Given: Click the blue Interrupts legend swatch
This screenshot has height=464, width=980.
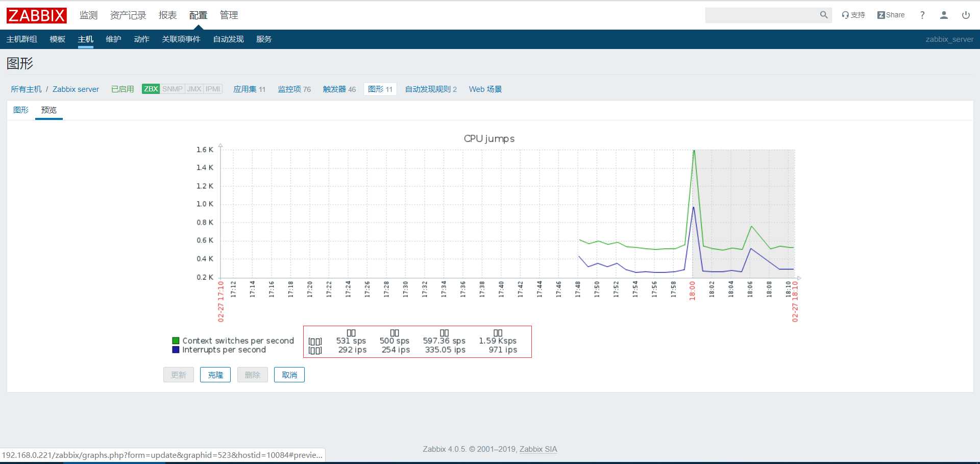Looking at the screenshot, I should coord(176,350).
